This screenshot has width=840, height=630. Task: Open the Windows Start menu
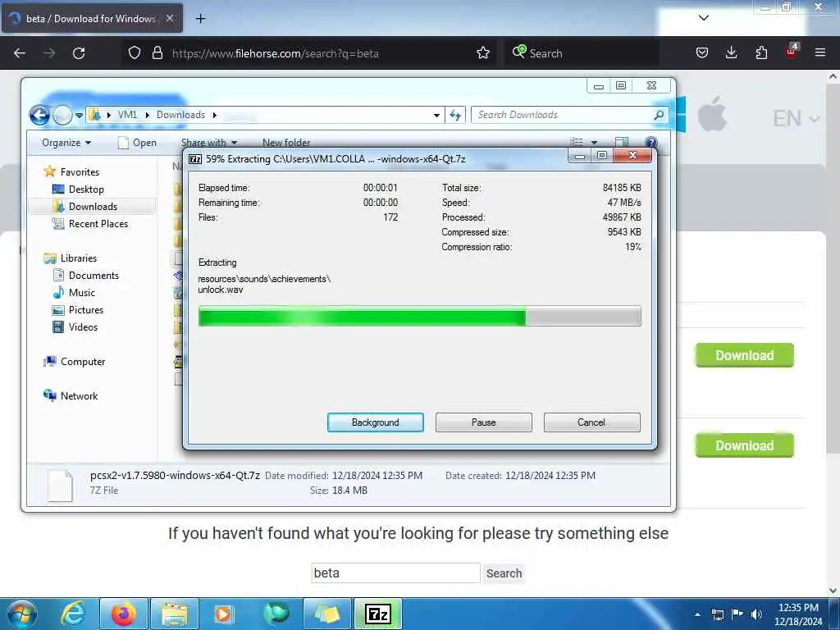click(22, 614)
